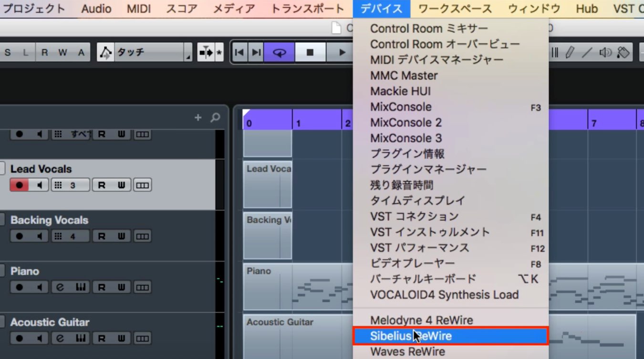The height and width of the screenshot is (359, 644).
Task: Open Piano track's instrument keyboard icon
Action: [80, 287]
